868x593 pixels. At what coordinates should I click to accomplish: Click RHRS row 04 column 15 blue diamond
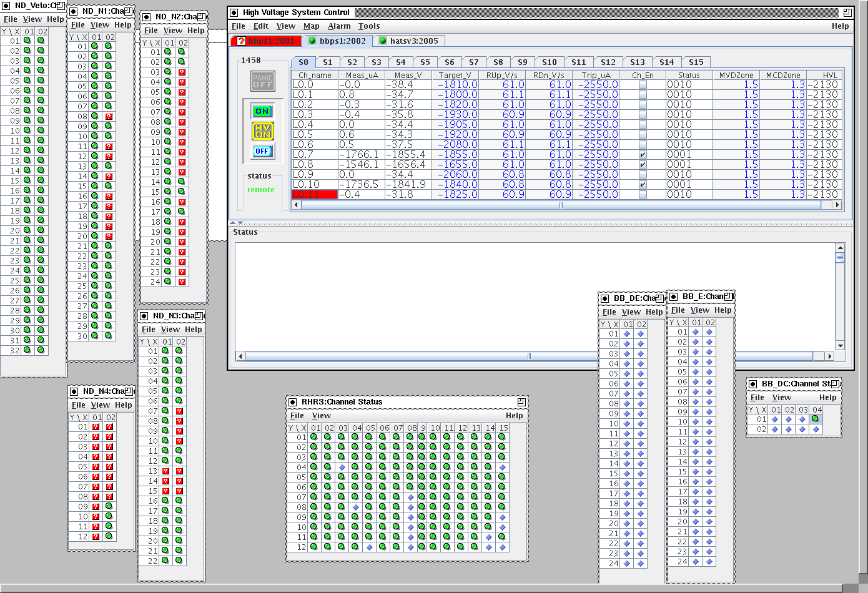click(x=502, y=467)
